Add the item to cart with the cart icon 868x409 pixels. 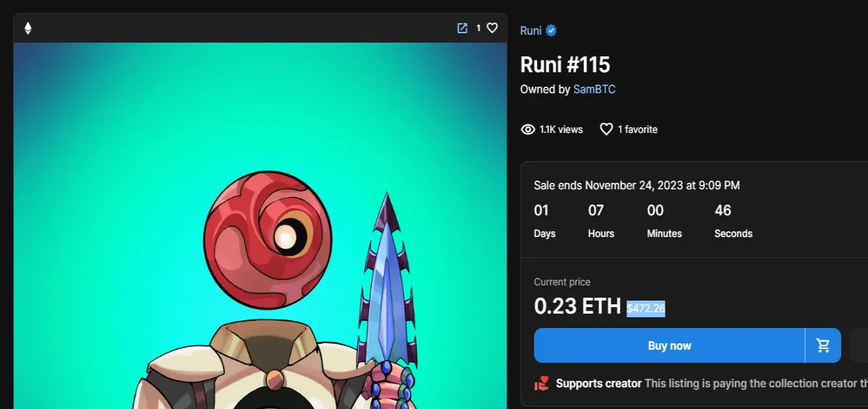tap(823, 345)
